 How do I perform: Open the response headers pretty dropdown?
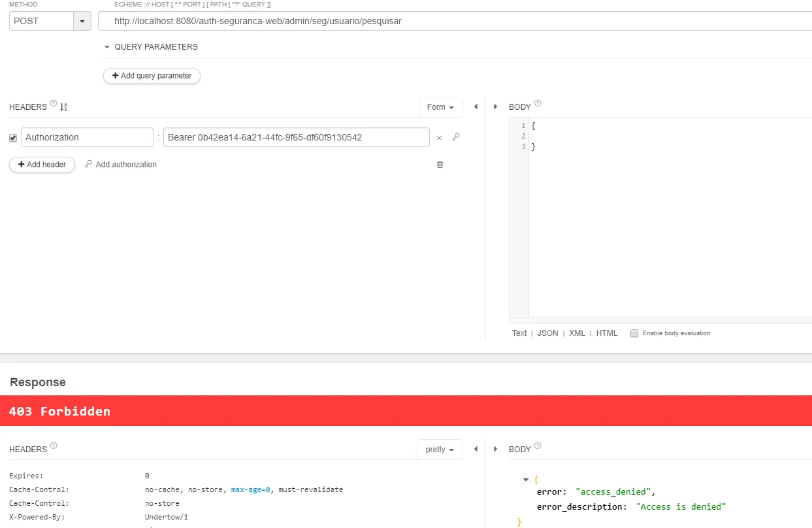(x=440, y=450)
